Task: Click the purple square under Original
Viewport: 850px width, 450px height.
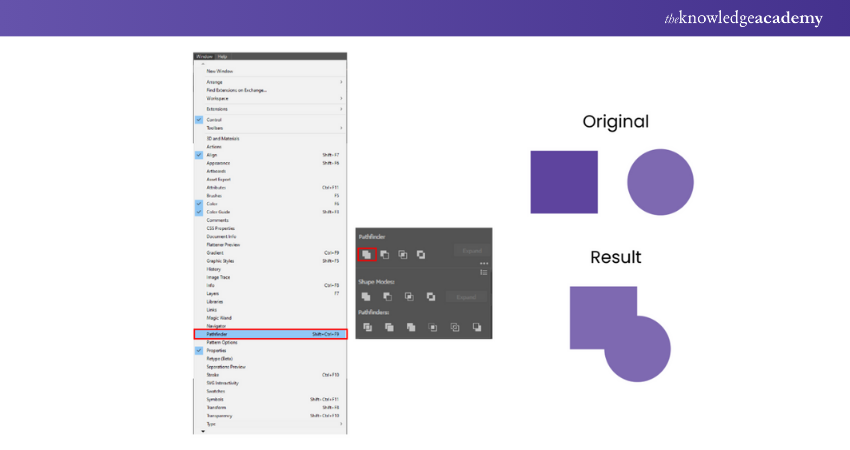Action: 564,182
